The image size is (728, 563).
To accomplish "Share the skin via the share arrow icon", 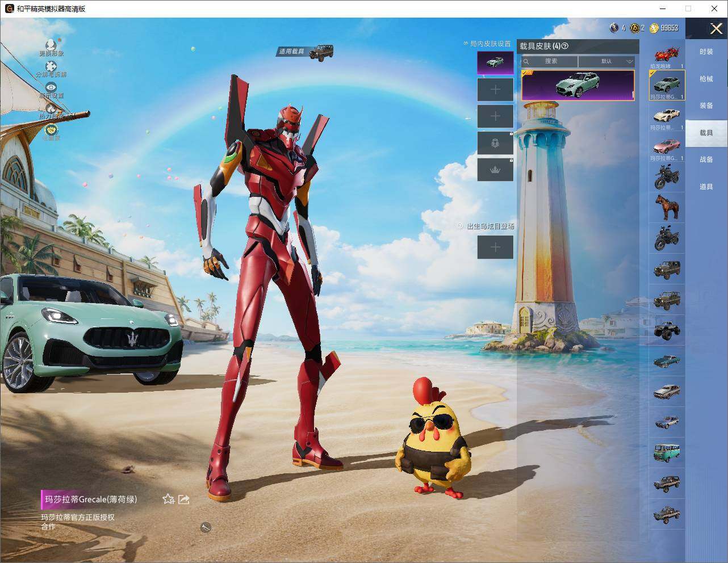I will point(184,499).
